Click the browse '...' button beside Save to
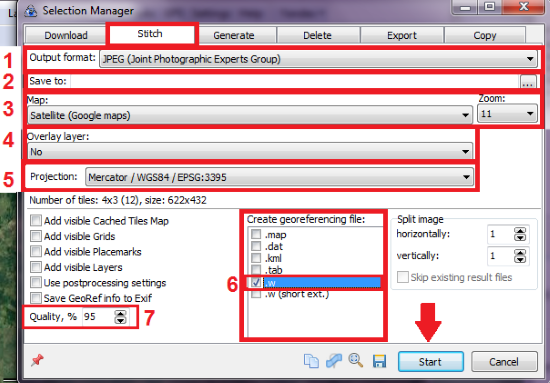 (528, 81)
